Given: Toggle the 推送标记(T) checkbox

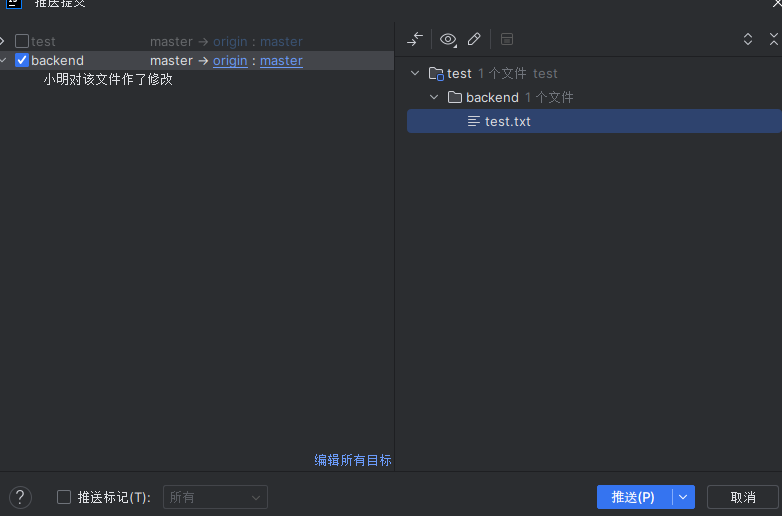Looking at the screenshot, I should pos(64,497).
